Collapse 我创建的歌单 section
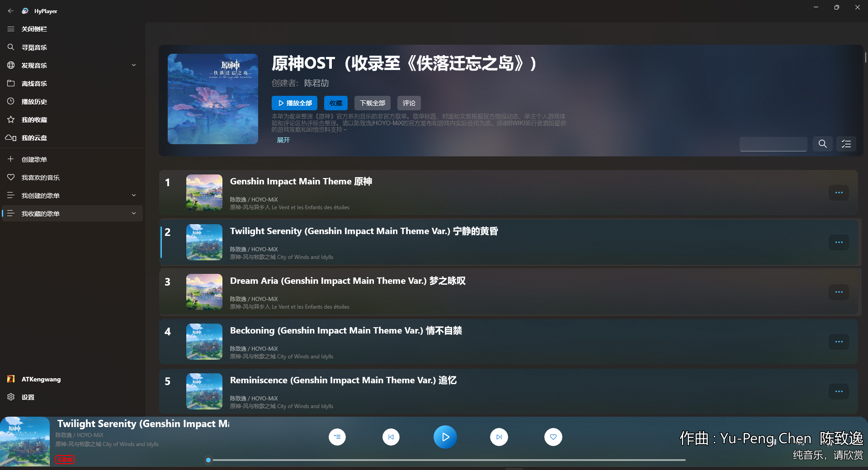The height and width of the screenshot is (470, 868). tap(134, 195)
